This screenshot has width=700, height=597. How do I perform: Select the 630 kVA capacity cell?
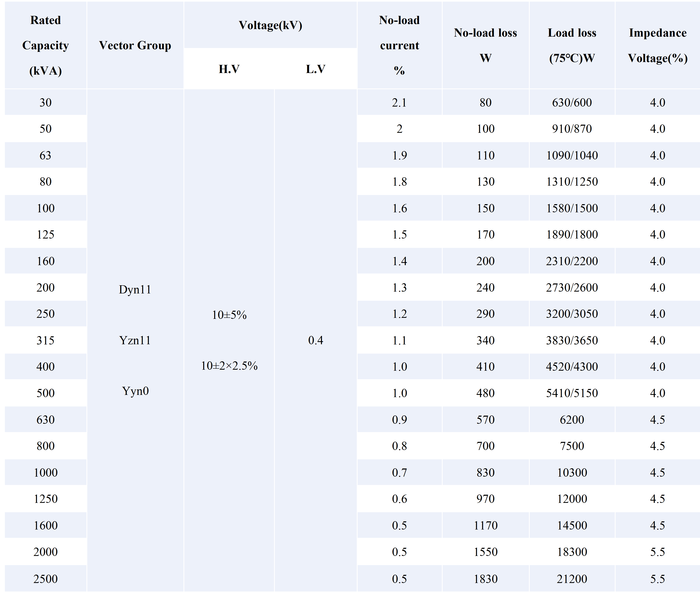pos(46,420)
